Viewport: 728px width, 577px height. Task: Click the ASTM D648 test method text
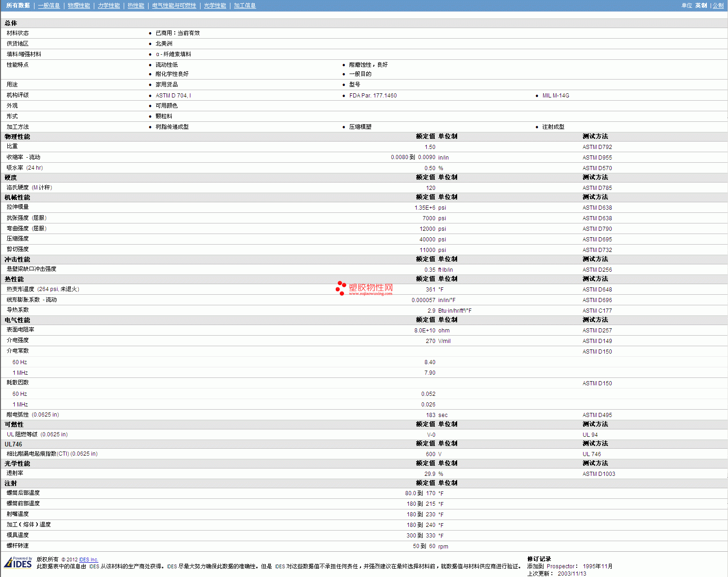click(x=597, y=290)
